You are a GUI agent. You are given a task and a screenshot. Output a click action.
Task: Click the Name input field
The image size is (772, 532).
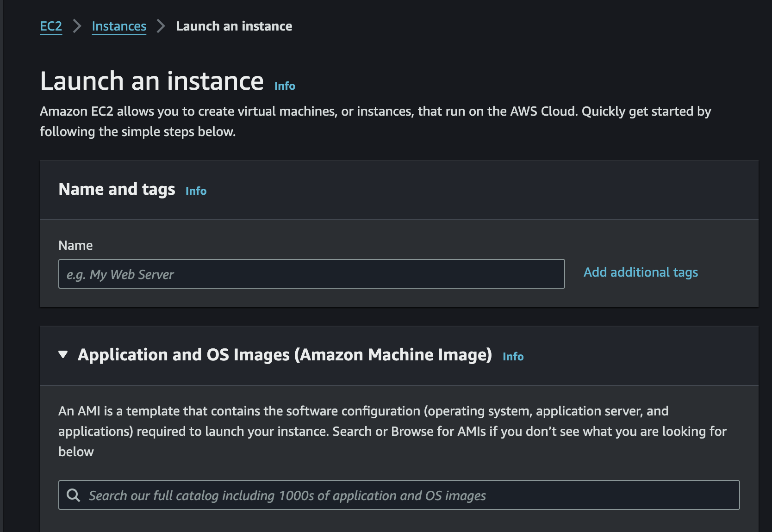tap(311, 274)
